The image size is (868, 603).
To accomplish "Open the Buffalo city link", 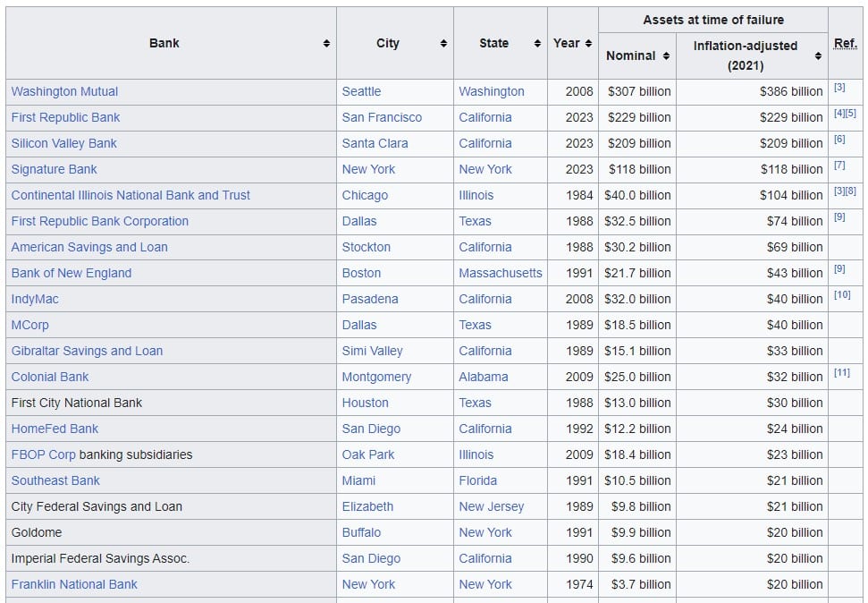I will tap(361, 532).
